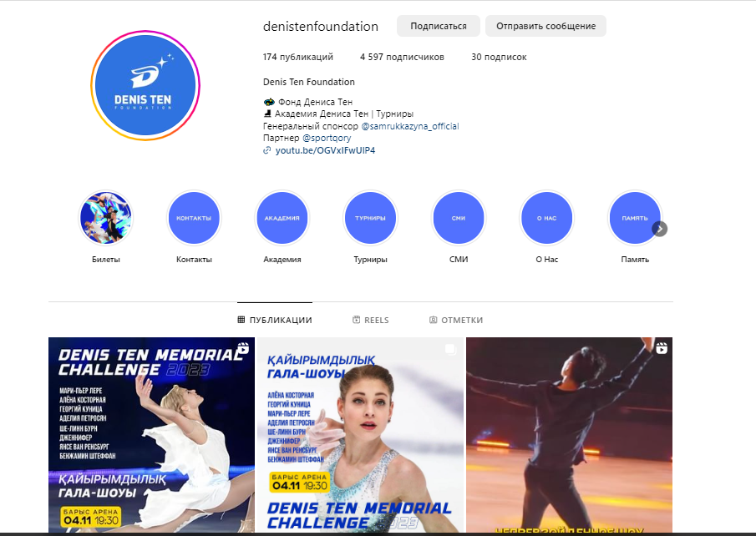Viewport: 756px width, 536px height.
Task: Switch to the Reels tab
Action: coord(370,320)
